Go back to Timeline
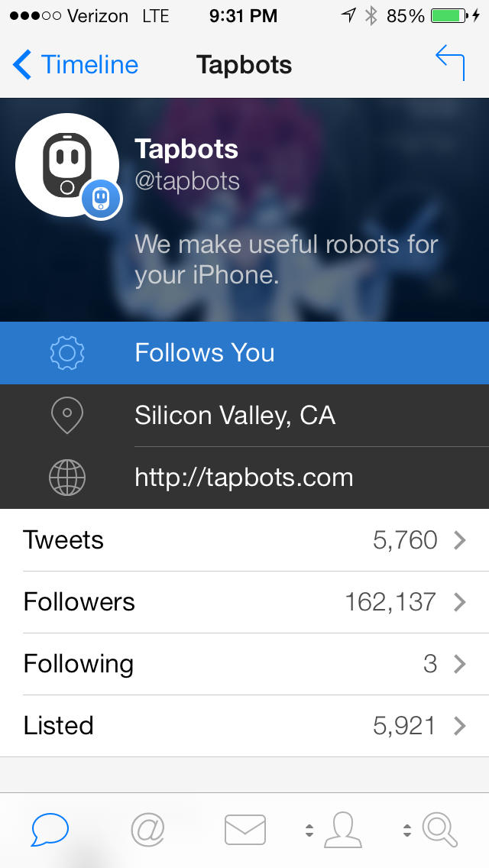489x868 pixels. (76, 65)
